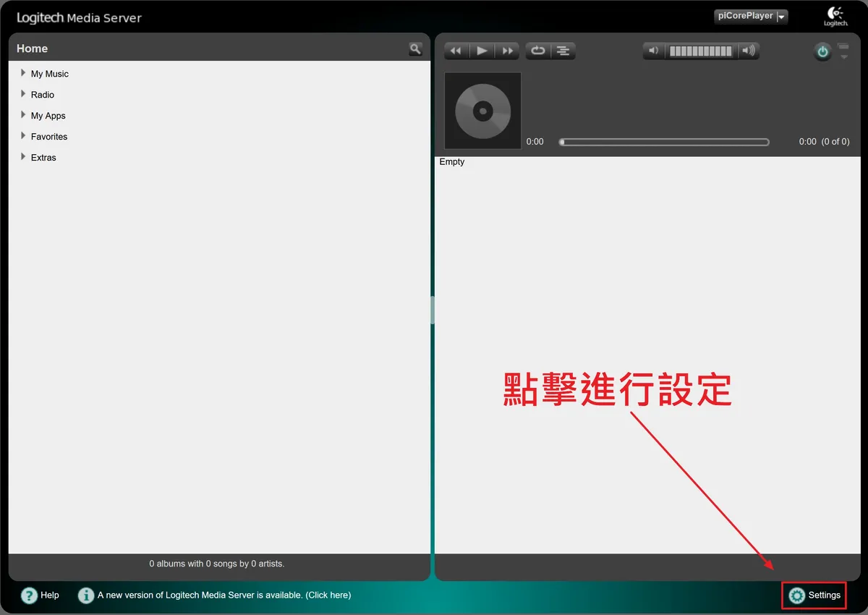
Task: Click the album art disc thumbnail
Action: (x=482, y=111)
